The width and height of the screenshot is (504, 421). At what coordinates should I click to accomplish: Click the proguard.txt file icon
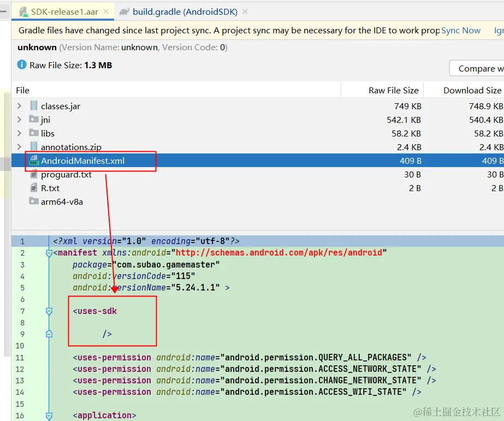click(33, 175)
